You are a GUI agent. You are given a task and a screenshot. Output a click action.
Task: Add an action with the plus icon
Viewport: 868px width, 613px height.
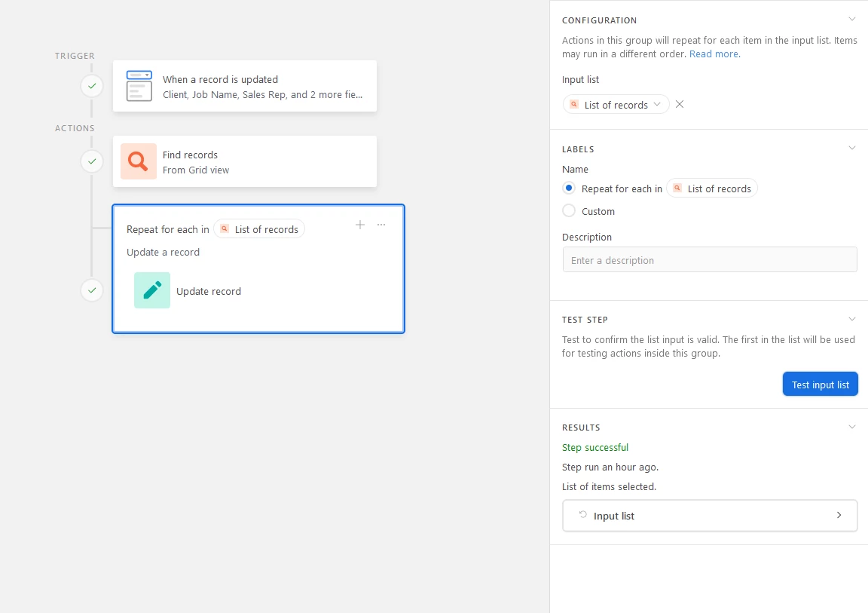coord(360,225)
